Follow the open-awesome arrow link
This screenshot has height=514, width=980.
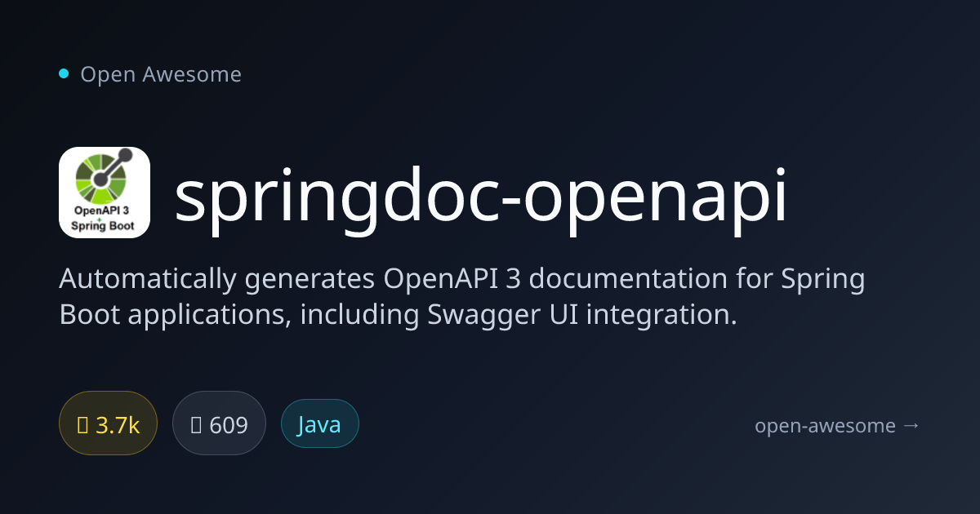(x=838, y=425)
